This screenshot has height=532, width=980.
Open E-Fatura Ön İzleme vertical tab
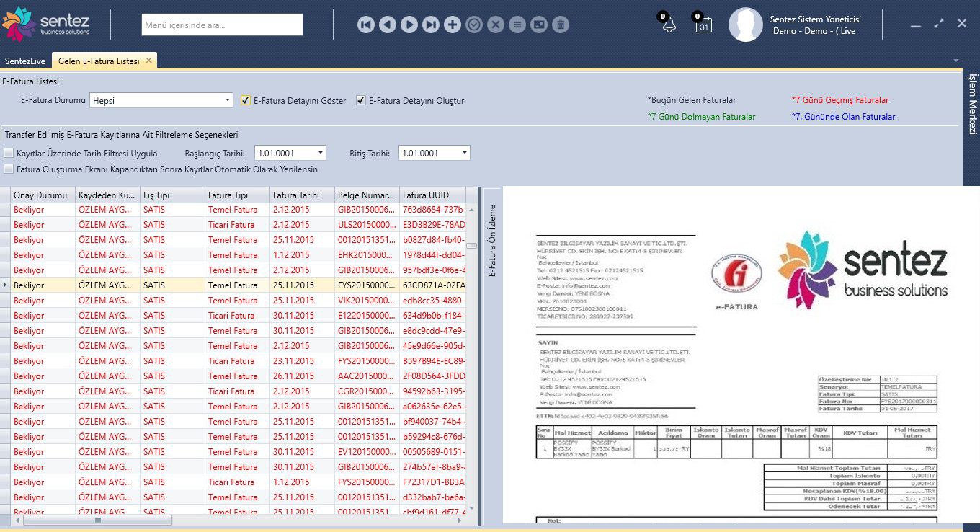[492, 241]
